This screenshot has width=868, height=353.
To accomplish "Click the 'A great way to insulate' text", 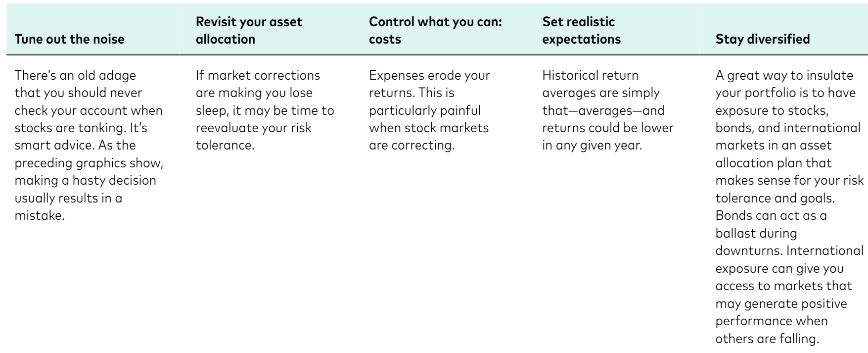I will coord(790,206).
